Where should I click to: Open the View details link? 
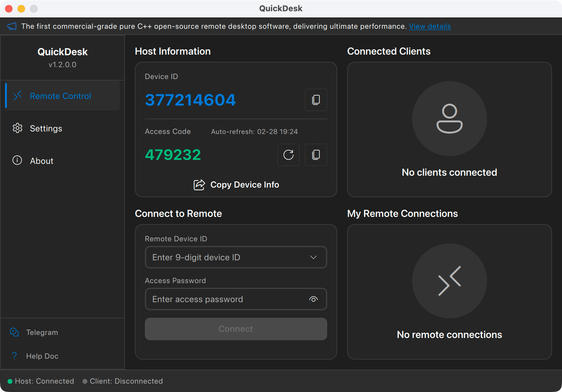[430, 26]
